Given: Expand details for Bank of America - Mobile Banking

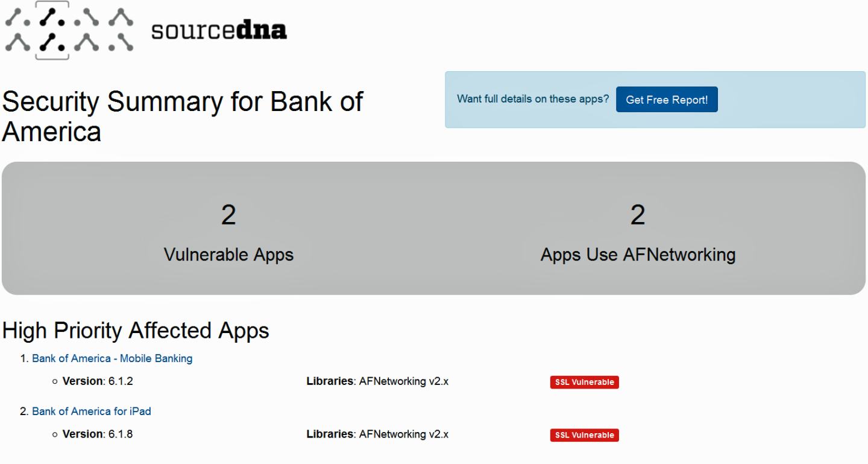Looking at the screenshot, I should click(x=112, y=358).
